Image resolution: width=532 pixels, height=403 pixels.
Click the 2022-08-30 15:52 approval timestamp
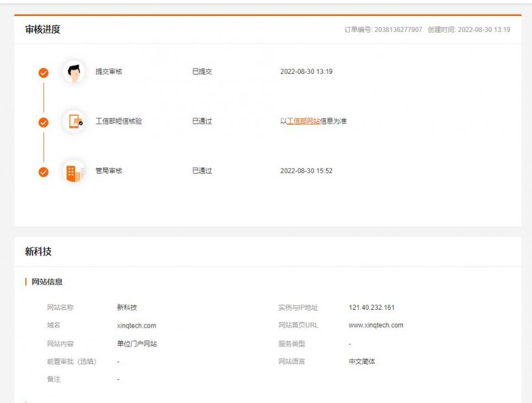coord(306,171)
